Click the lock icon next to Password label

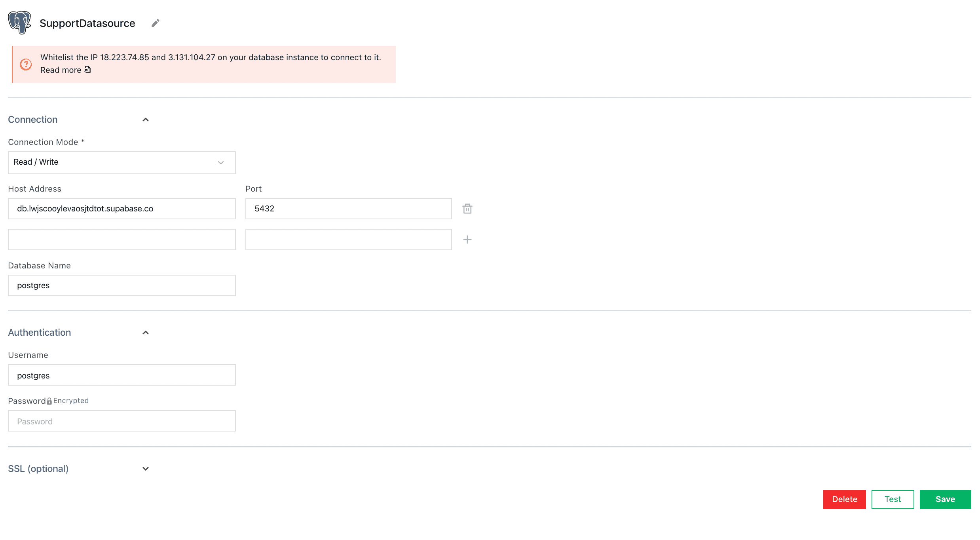(x=49, y=400)
